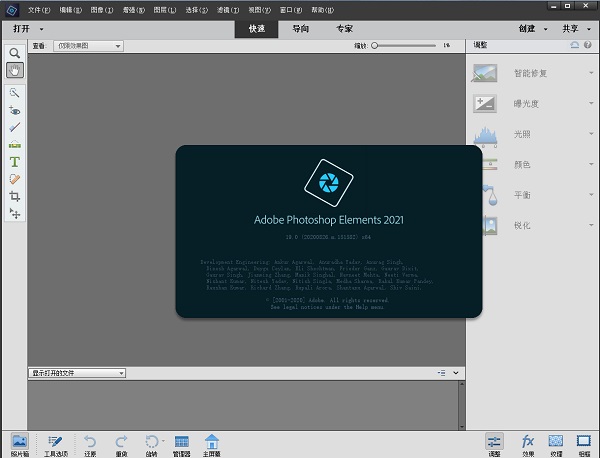Open the fx 效果 effects panel
Screen dimensions: 600x458
click(528, 445)
